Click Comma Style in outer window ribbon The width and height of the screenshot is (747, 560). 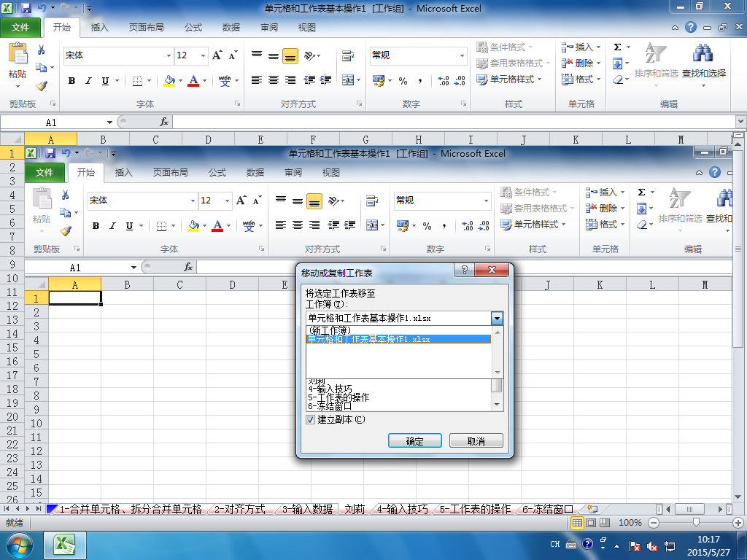coord(419,80)
